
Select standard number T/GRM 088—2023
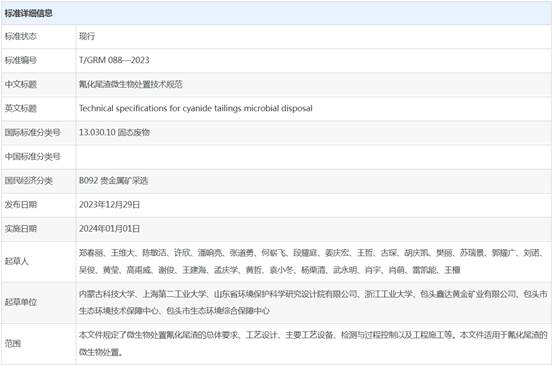tap(114, 60)
